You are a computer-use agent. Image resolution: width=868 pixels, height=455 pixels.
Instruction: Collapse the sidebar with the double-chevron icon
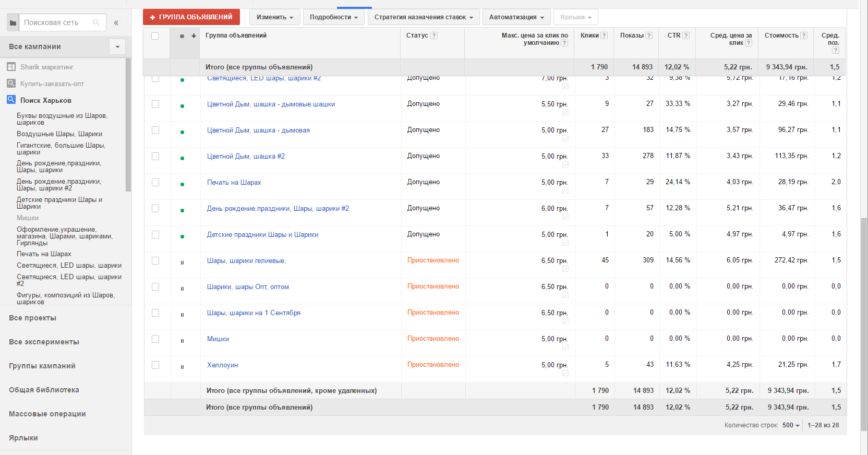coord(116,23)
